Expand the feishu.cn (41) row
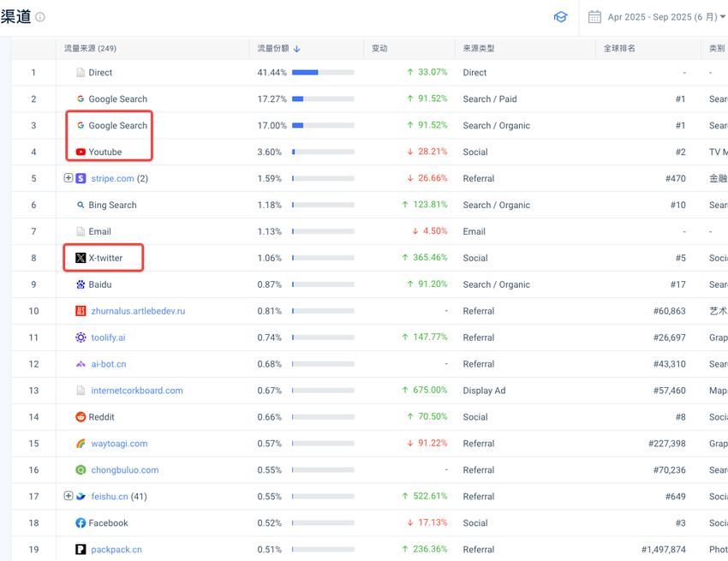The image size is (728, 561). pyautogui.click(x=69, y=496)
